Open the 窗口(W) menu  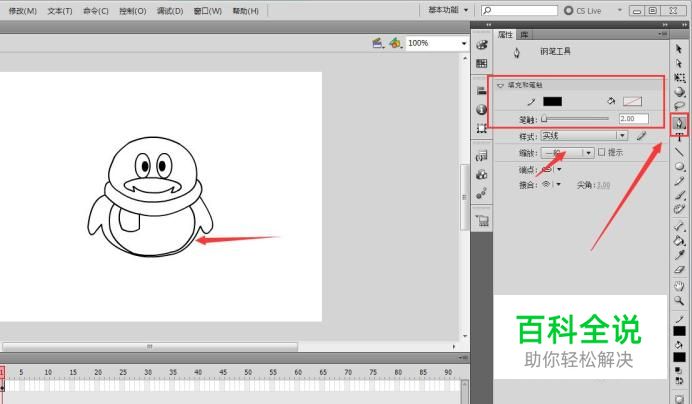(207, 11)
